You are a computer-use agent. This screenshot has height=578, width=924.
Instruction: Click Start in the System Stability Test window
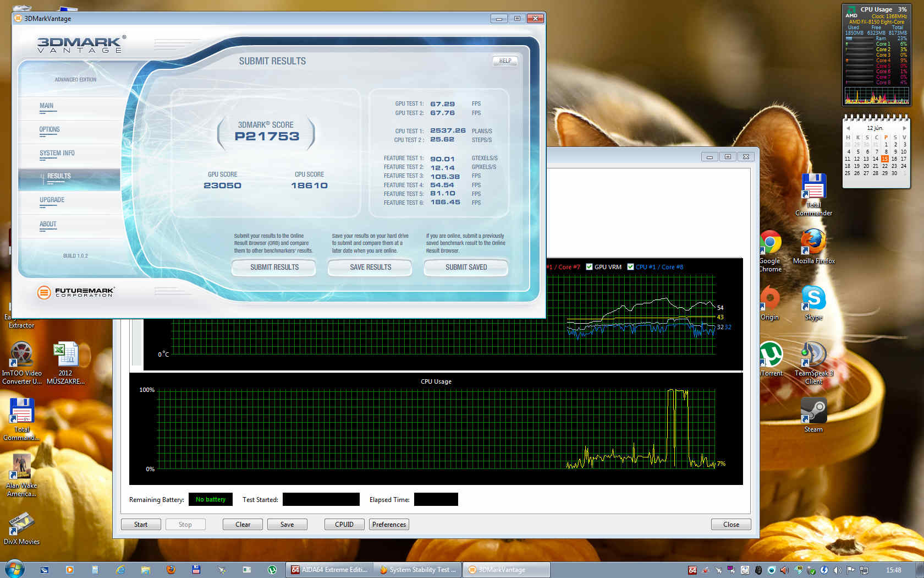pos(141,525)
